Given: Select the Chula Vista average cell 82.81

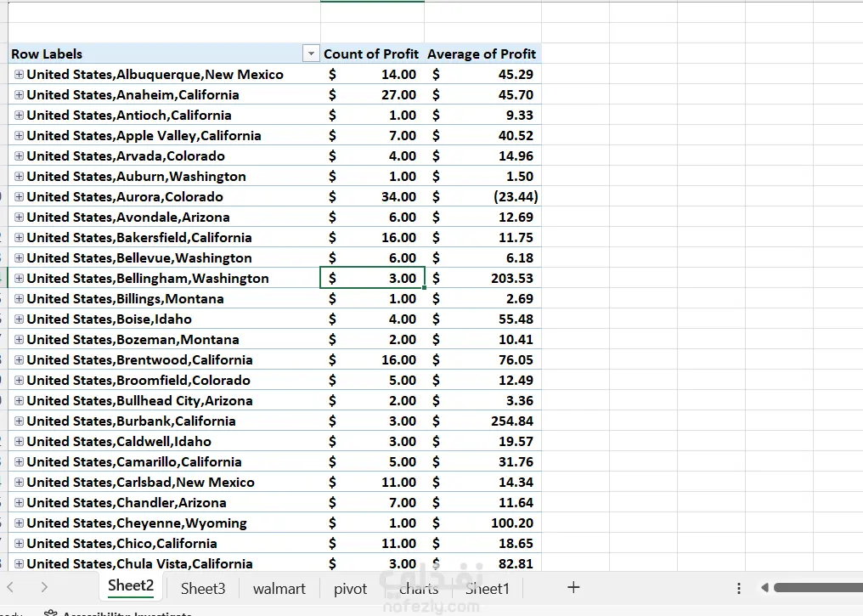Looking at the screenshot, I should 482,563.
